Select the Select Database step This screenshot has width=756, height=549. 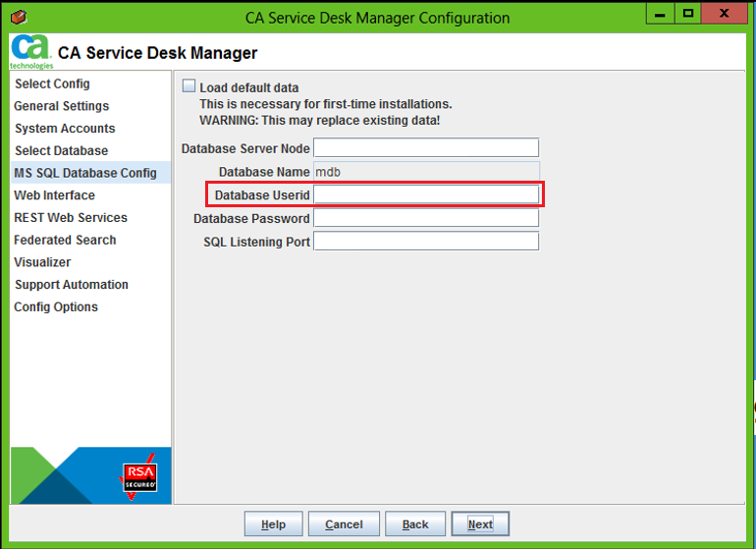(61, 150)
